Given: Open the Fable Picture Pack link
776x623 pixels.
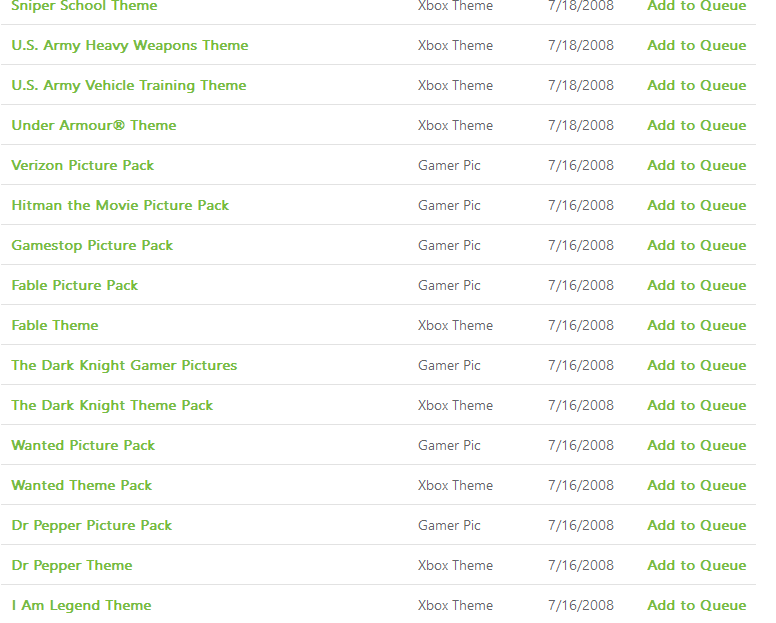Looking at the screenshot, I should click(x=75, y=286).
